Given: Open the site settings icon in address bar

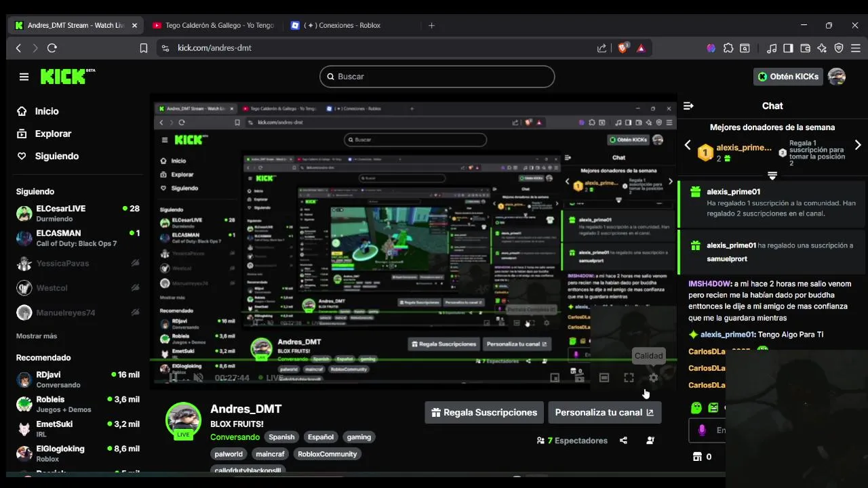Looking at the screenshot, I should point(164,48).
